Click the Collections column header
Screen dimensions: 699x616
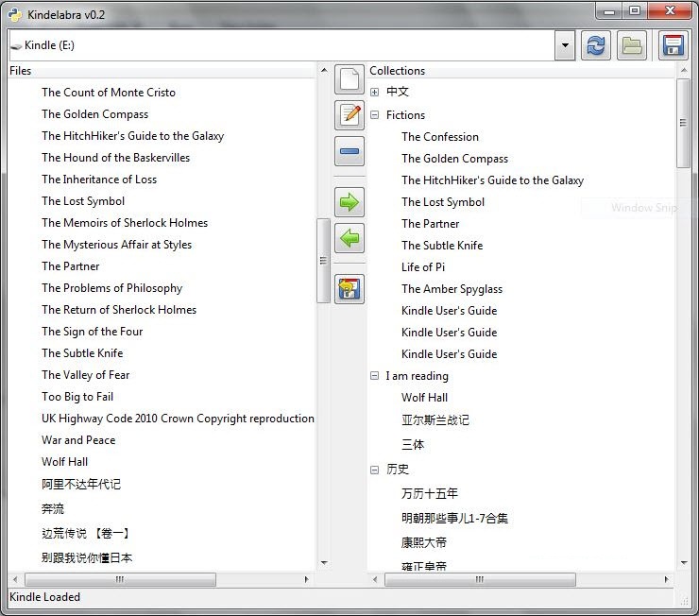[521, 71]
